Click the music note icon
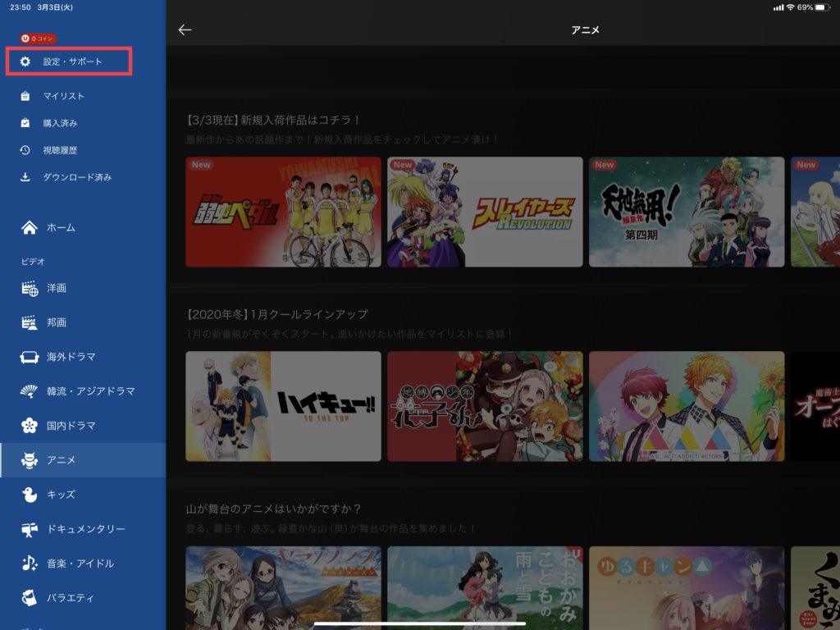This screenshot has width=840, height=630. tap(30, 564)
